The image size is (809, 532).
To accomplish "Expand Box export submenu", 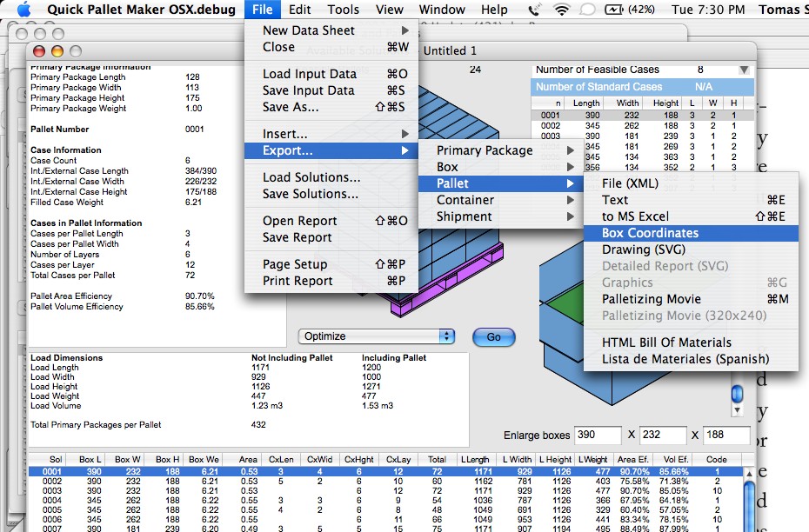I will (x=500, y=167).
